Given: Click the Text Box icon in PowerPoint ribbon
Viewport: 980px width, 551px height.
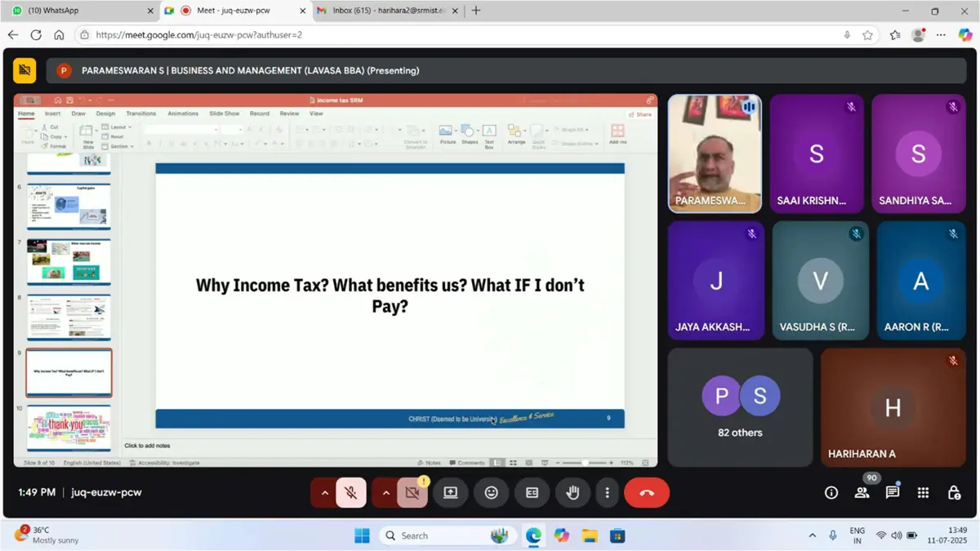Looking at the screenshot, I should [x=489, y=136].
